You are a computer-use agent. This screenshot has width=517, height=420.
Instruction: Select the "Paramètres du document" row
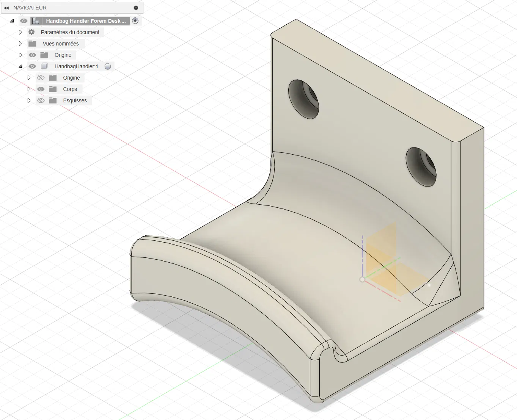(70, 32)
